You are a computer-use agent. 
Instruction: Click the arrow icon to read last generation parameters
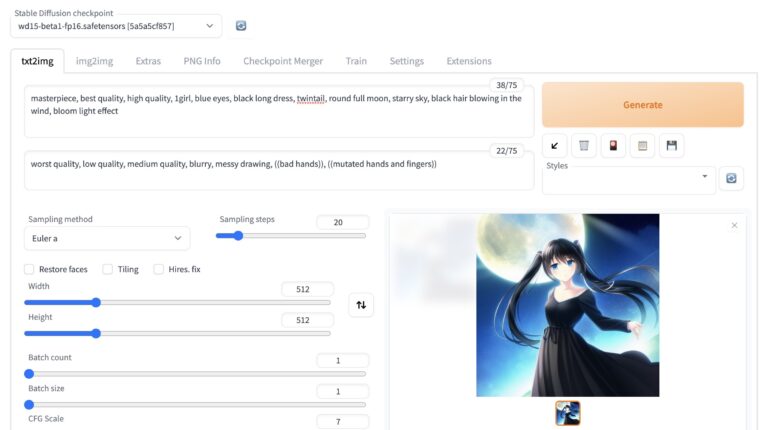click(554, 146)
